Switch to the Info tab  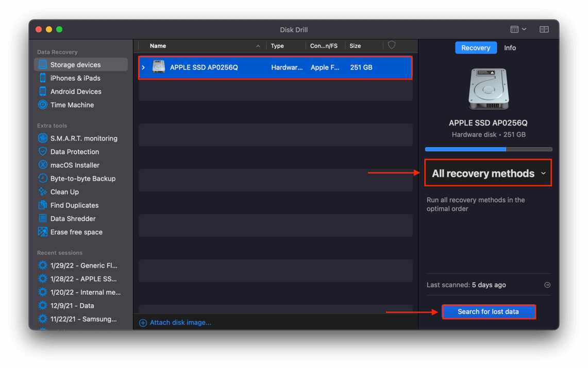click(510, 47)
